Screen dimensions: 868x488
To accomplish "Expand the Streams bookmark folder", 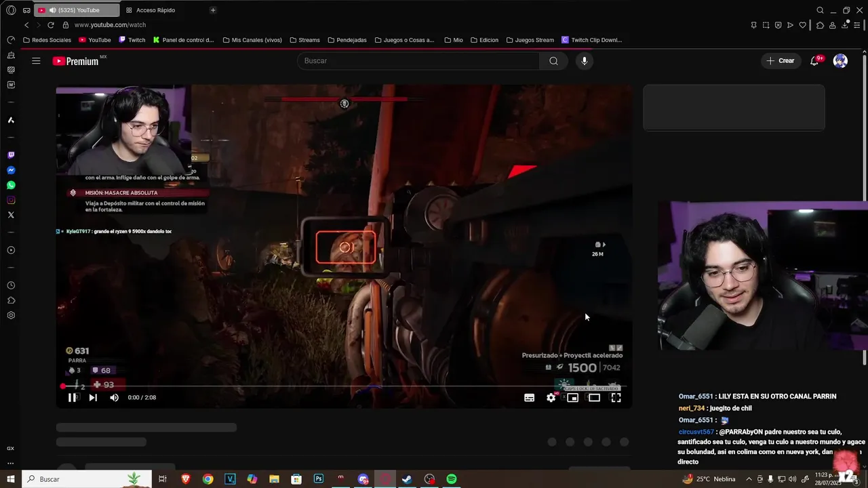I will click(304, 40).
